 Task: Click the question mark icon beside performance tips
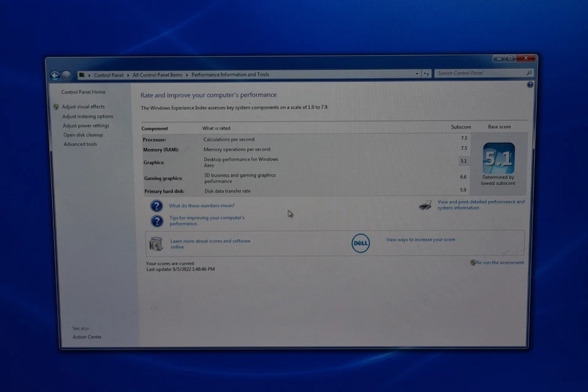[x=157, y=221]
